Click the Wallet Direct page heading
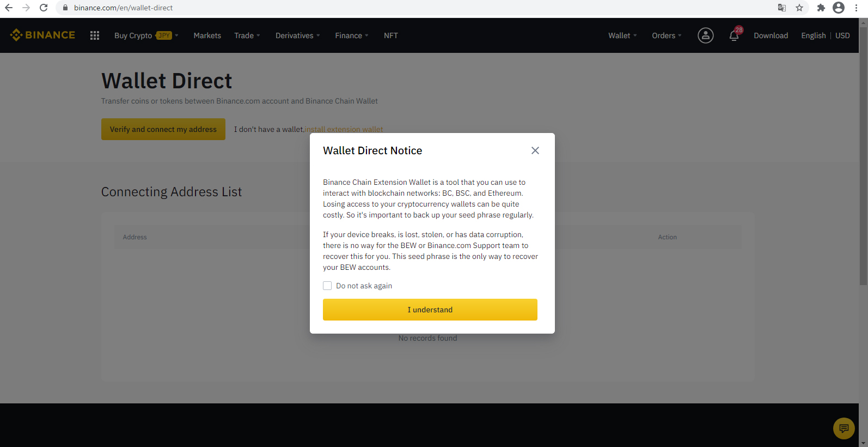The height and width of the screenshot is (447, 868). (167, 81)
